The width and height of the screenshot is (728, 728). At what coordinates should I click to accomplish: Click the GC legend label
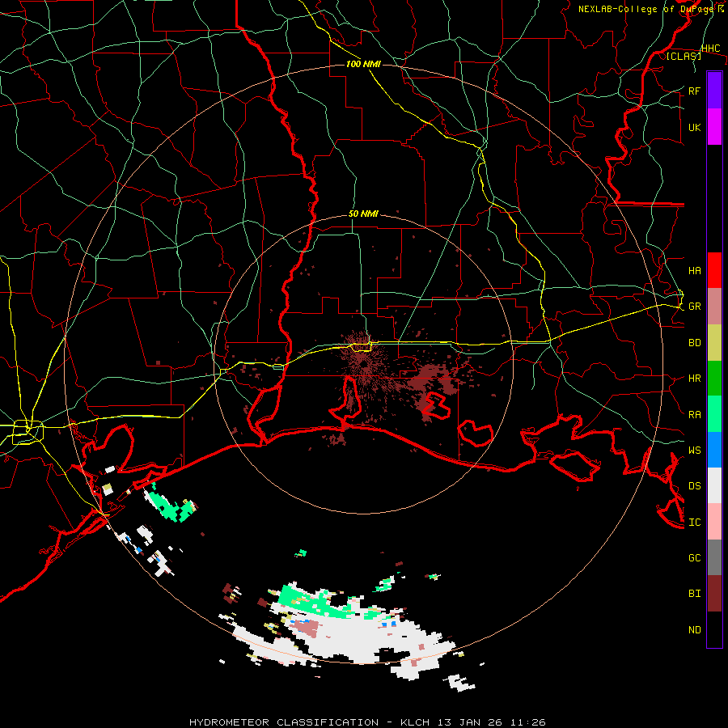[x=694, y=557]
